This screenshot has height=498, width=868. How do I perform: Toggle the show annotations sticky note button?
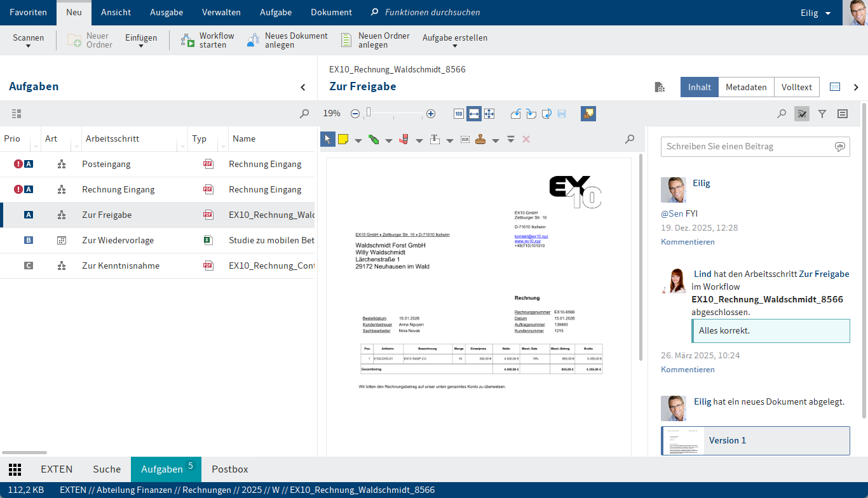point(588,114)
